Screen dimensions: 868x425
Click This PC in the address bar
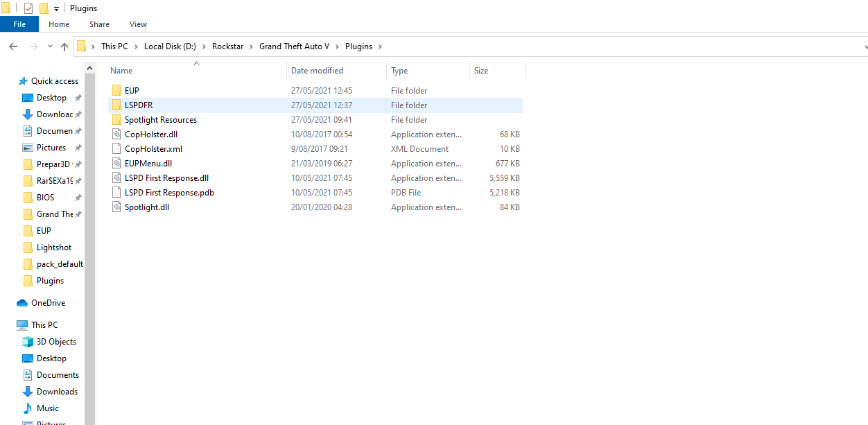coord(114,46)
